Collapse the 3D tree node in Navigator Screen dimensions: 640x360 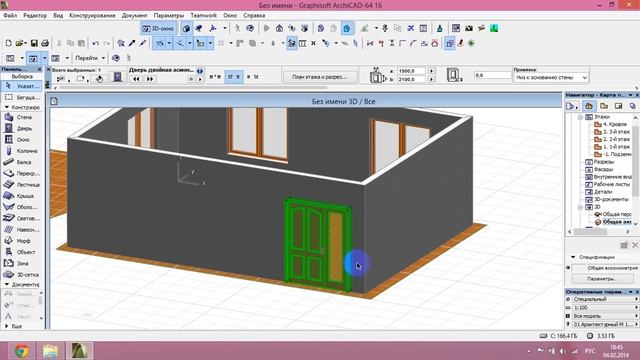(580, 207)
